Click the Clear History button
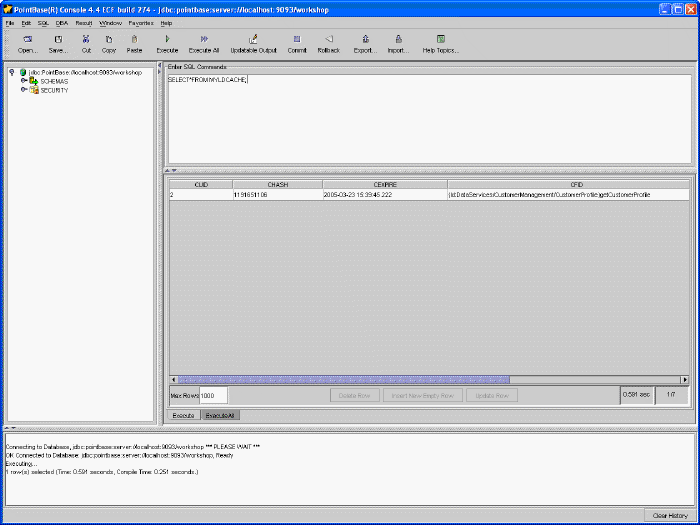The image size is (700, 525). [x=670, y=516]
